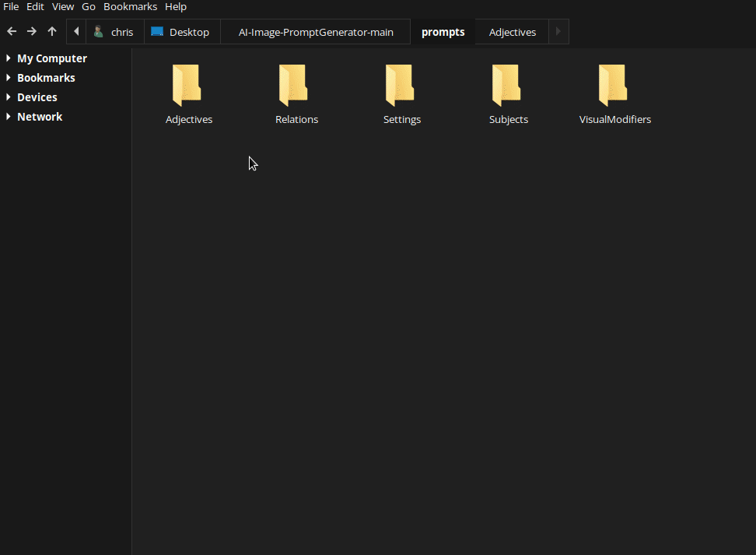Open the Edit menu
This screenshot has width=756, height=555.
coord(35,7)
